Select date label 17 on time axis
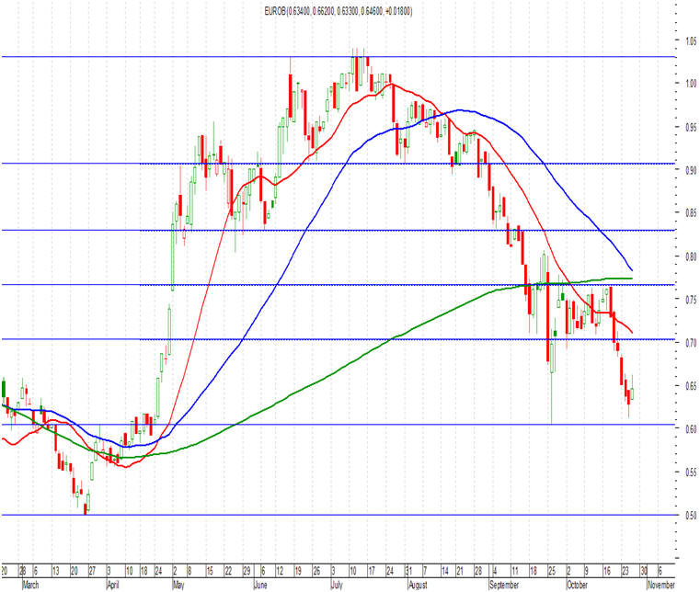Screen dimensions: 700x592 tap(372, 571)
